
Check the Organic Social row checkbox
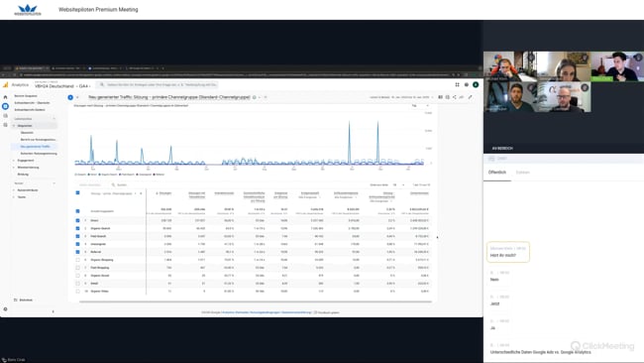click(x=77, y=276)
